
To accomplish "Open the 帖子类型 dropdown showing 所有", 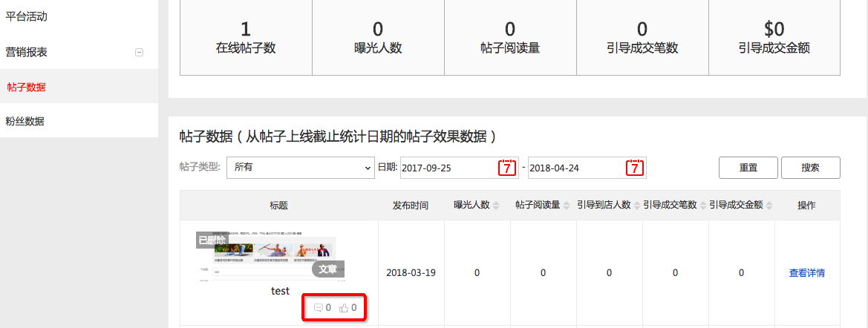I will pos(301,168).
